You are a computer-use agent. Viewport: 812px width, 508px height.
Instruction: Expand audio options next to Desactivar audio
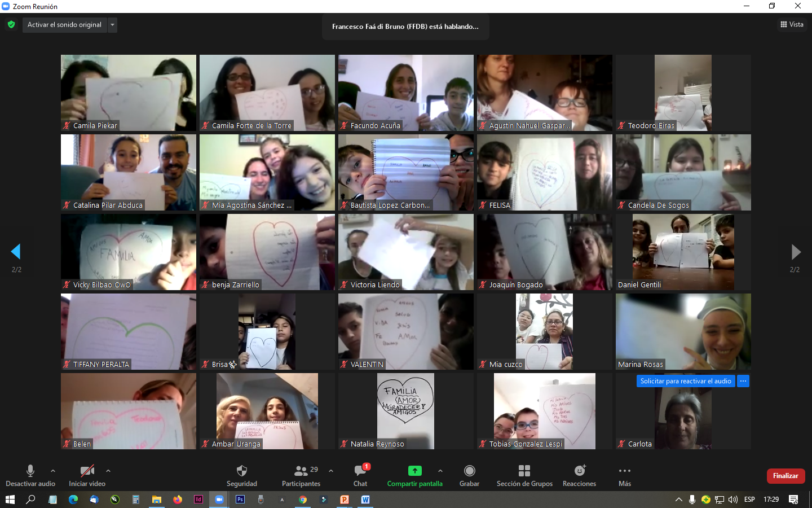53,471
